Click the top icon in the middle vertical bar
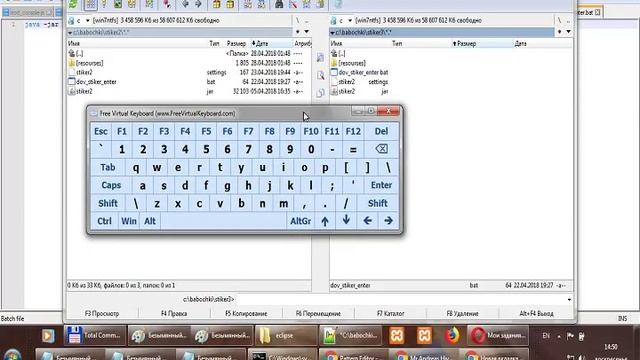This screenshot has height=360, width=640. click(x=320, y=58)
